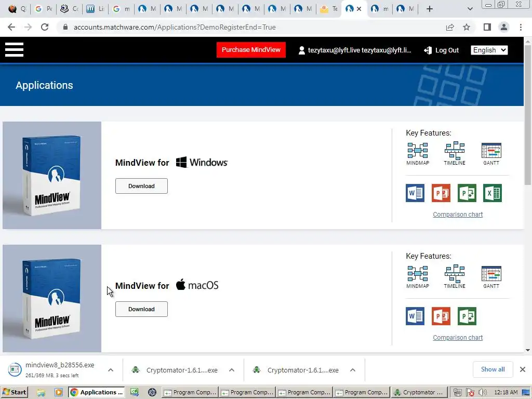Click the MindView macOS box thumbnail
Screen dimensions: 532x399
coord(52,299)
